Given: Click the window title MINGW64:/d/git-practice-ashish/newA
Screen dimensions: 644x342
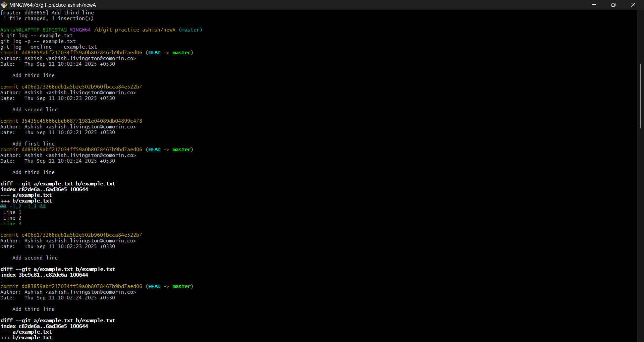Looking at the screenshot, I should [x=52, y=5].
